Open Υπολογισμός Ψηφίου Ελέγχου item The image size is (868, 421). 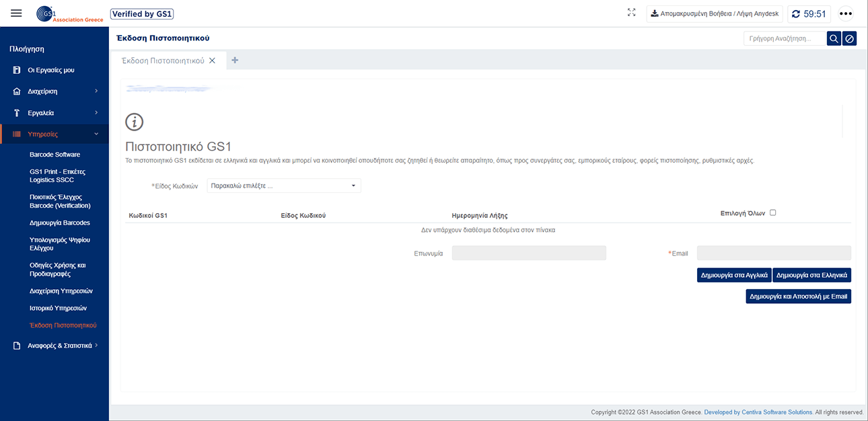[60, 244]
